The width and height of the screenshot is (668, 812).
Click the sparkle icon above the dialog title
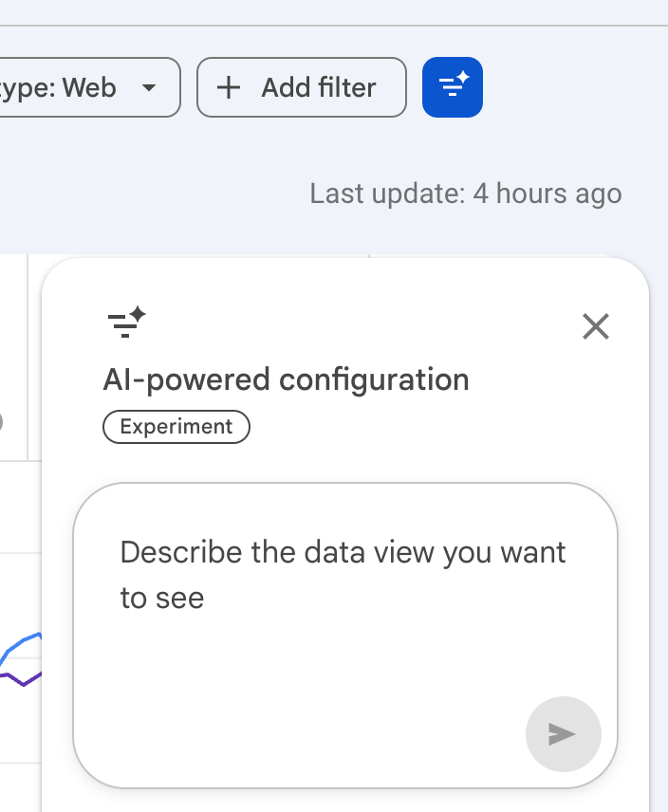coord(124,323)
